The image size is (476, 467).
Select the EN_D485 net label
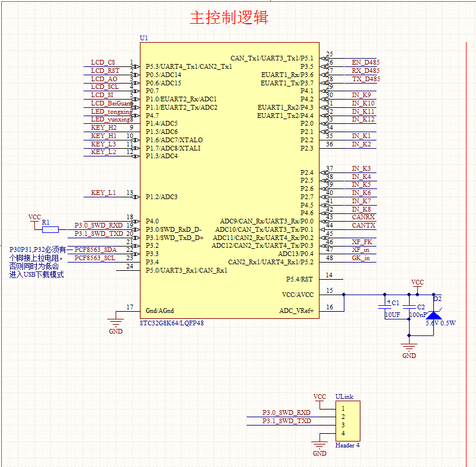click(366, 62)
